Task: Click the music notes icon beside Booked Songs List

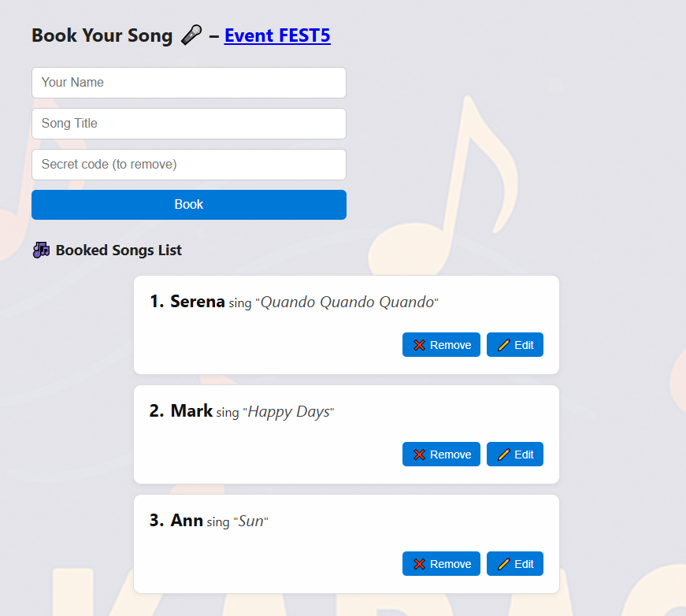Action: pyautogui.click(x=41, y=250)
